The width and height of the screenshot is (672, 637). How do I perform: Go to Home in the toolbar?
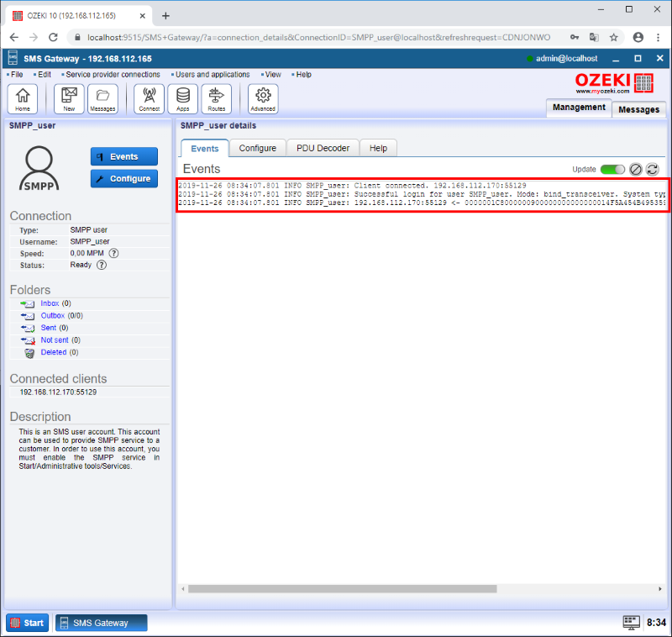[23, 99]
